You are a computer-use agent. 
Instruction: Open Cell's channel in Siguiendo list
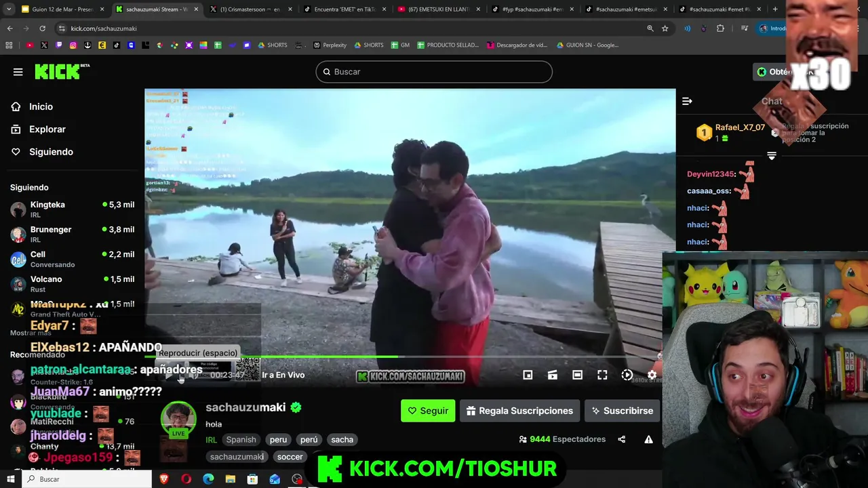[x=72, y=259]
